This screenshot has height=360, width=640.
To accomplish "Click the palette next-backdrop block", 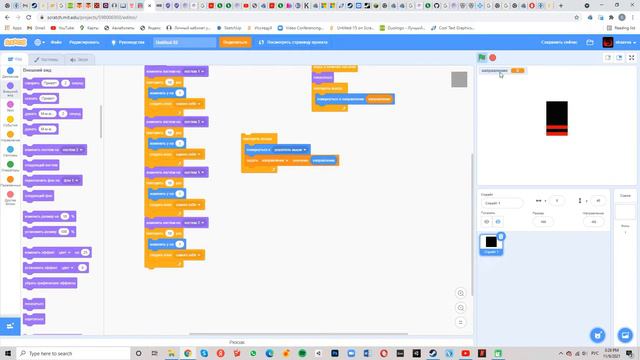I will [x=38, y=196].
